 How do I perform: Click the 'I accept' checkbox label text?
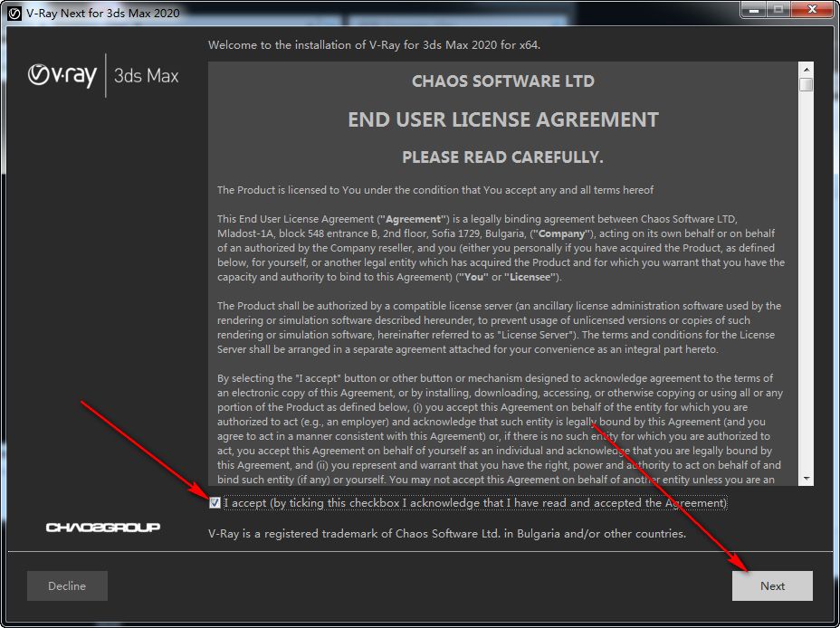475,503
